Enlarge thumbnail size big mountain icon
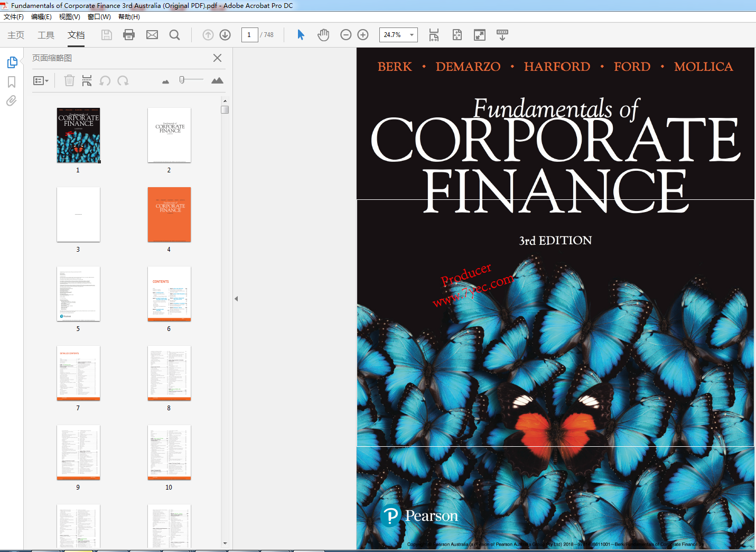The height and width of the screenshot is (552, 756). pyautogui.click(x=217, y=80)
